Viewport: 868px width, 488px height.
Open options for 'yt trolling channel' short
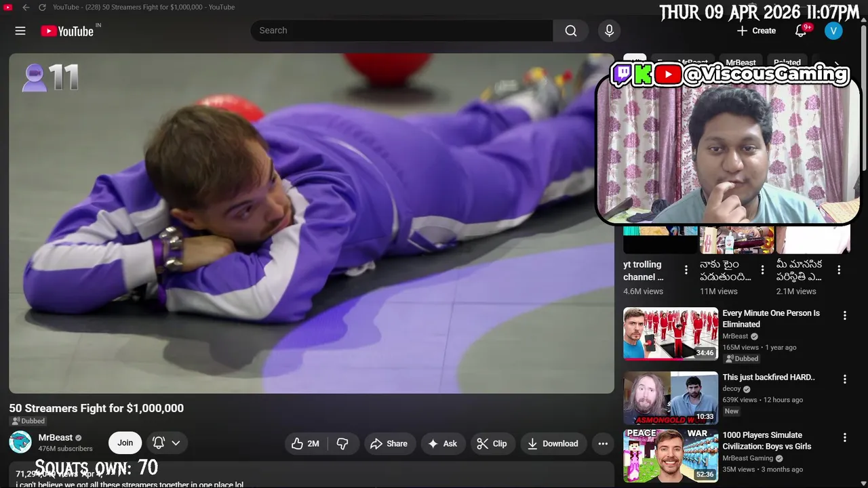tap(686, 270)
